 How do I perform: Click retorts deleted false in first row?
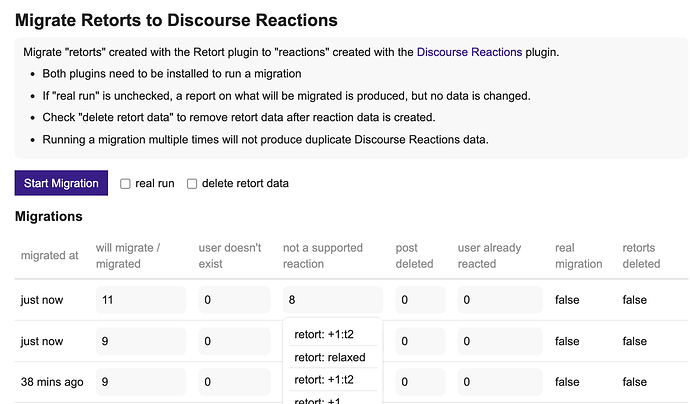point(635,300)
